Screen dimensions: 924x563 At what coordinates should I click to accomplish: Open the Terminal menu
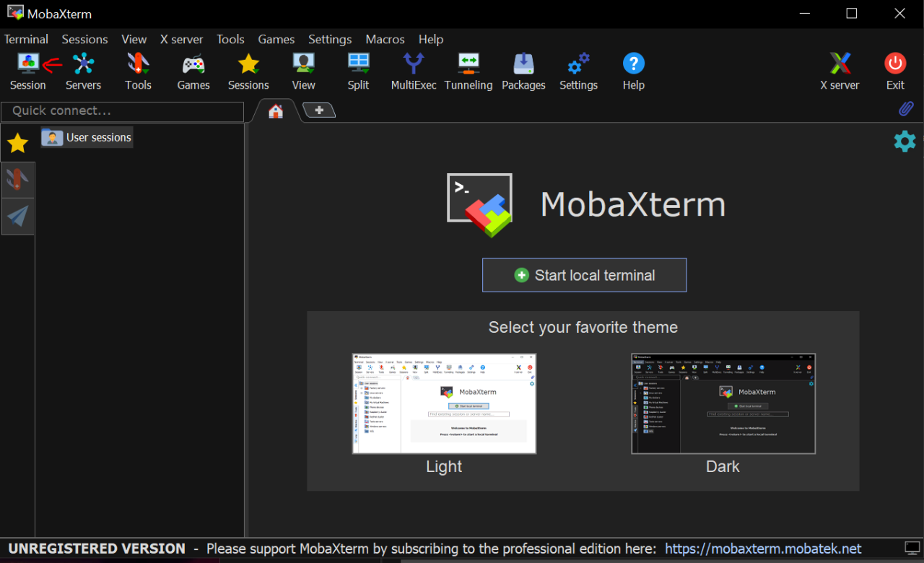click(x=26, y=39)
